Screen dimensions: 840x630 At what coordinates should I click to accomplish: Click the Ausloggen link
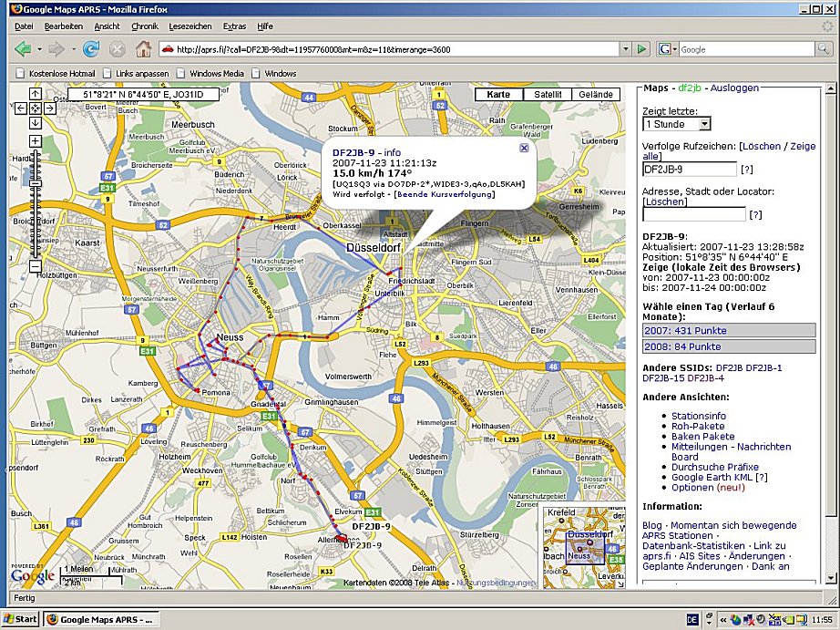tap(734, 88)
